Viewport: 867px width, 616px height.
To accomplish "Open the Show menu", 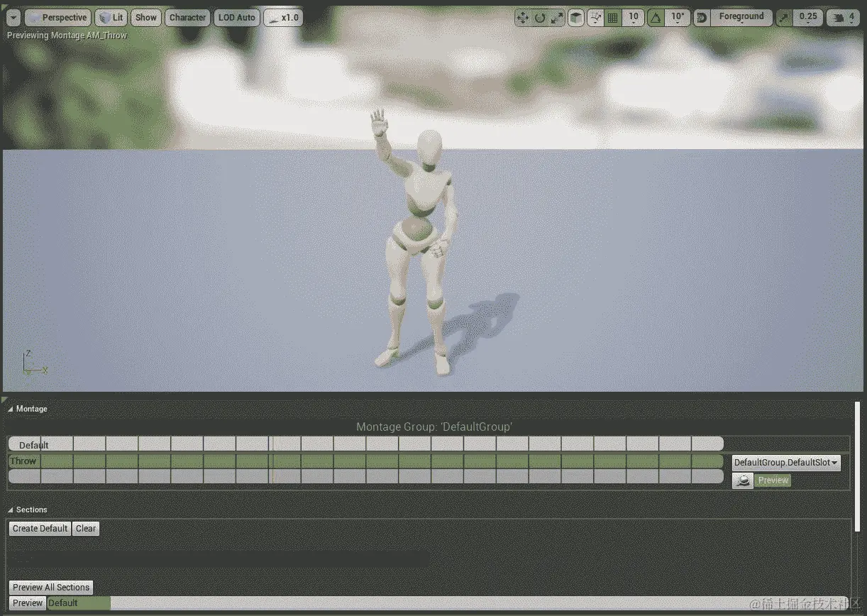I will [146, 18].
